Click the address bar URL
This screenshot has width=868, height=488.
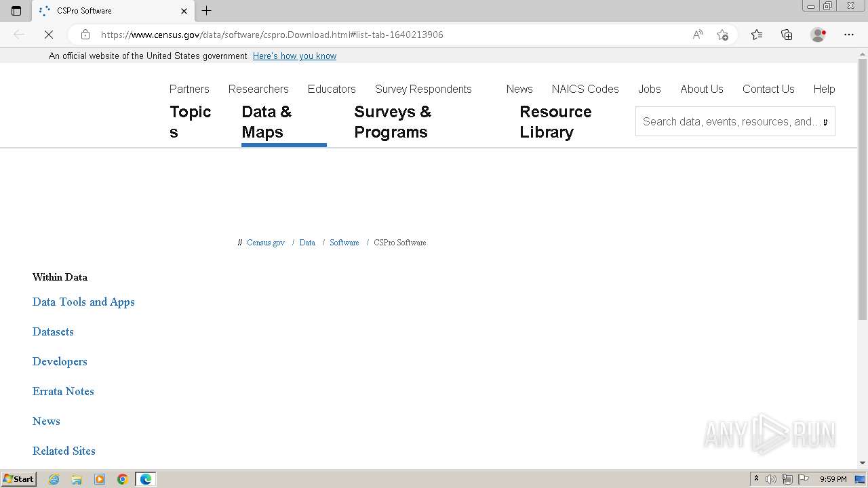click(x=272, y=35)
